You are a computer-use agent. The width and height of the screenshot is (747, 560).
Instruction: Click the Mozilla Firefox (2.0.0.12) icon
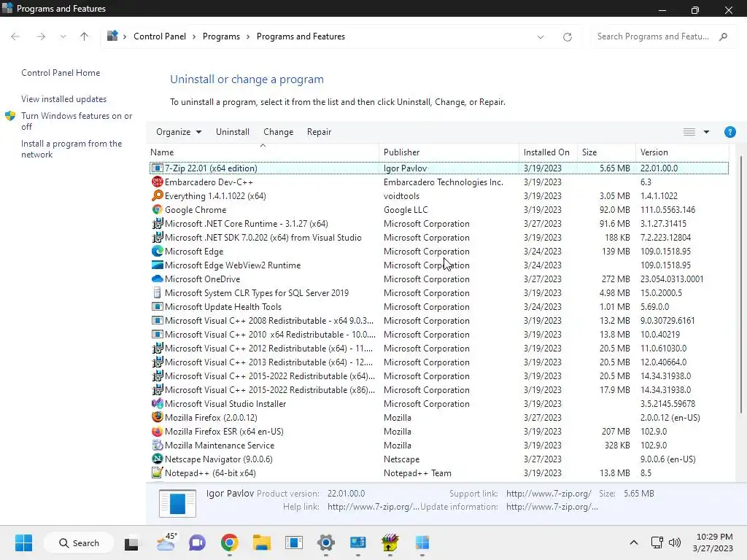pos(158,417)
